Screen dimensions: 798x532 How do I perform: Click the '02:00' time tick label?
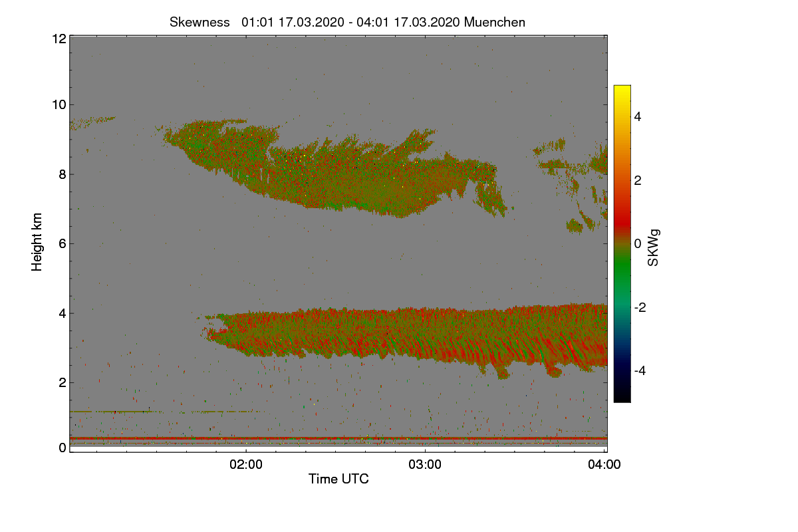coord(246,465)
